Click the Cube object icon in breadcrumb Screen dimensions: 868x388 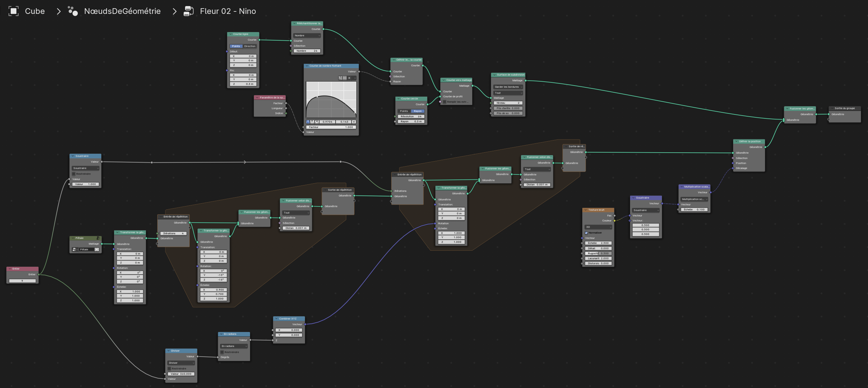(14, 11)
